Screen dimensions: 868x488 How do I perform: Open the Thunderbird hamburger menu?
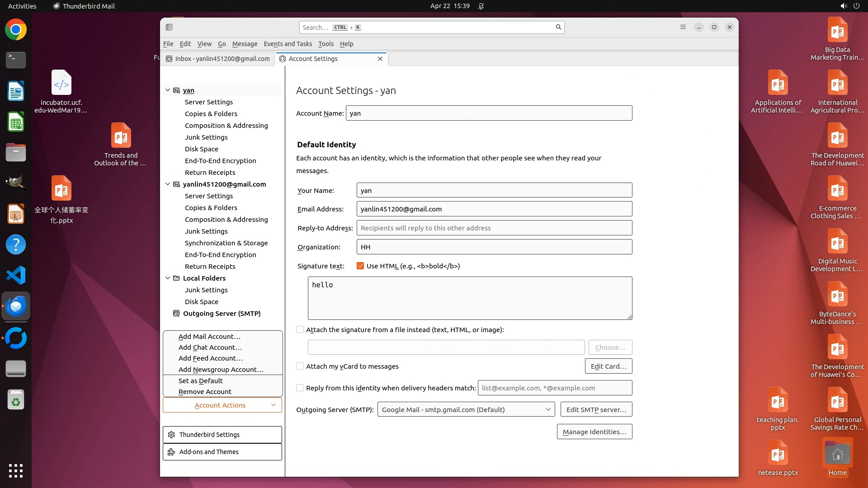[x=683, y=27]
